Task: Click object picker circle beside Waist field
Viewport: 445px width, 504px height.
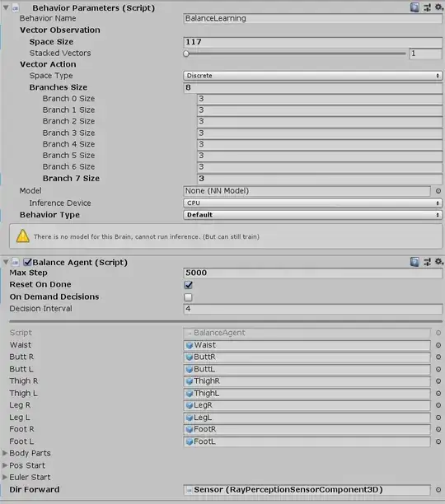Action: click(438, 345)
